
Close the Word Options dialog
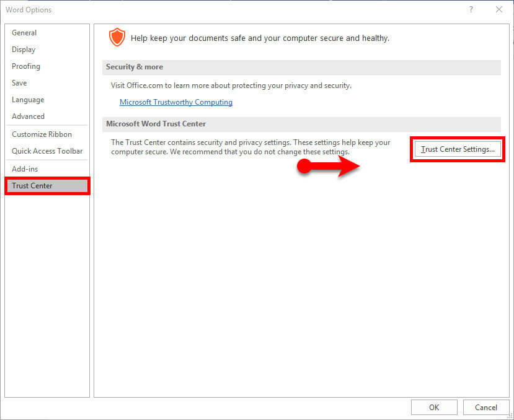498,9
